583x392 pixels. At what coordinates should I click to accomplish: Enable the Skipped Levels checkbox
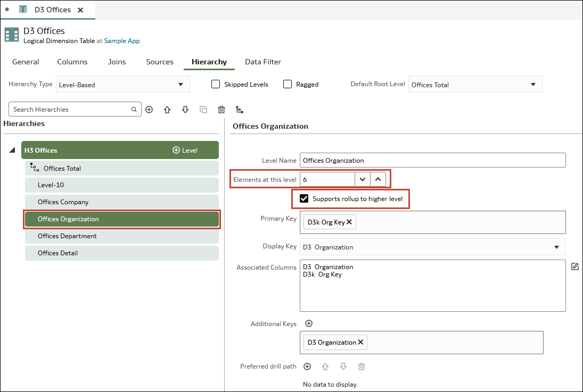coord(216,84)
